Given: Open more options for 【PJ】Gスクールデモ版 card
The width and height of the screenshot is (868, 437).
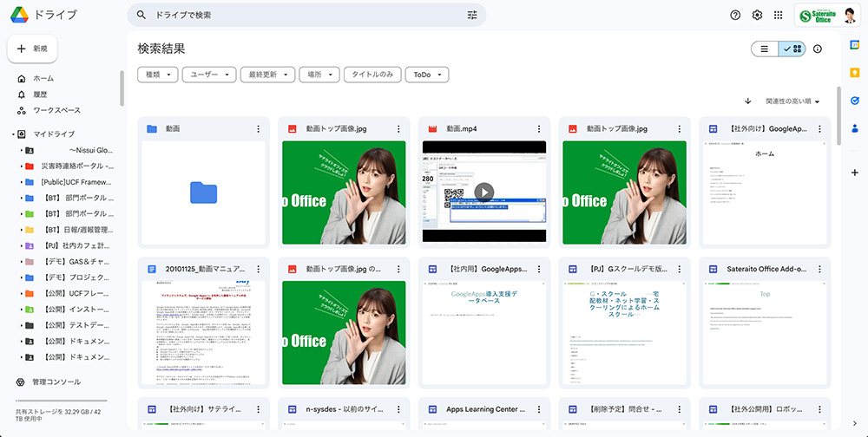Looking at the screenshot, I should click(x=680, y=270).
